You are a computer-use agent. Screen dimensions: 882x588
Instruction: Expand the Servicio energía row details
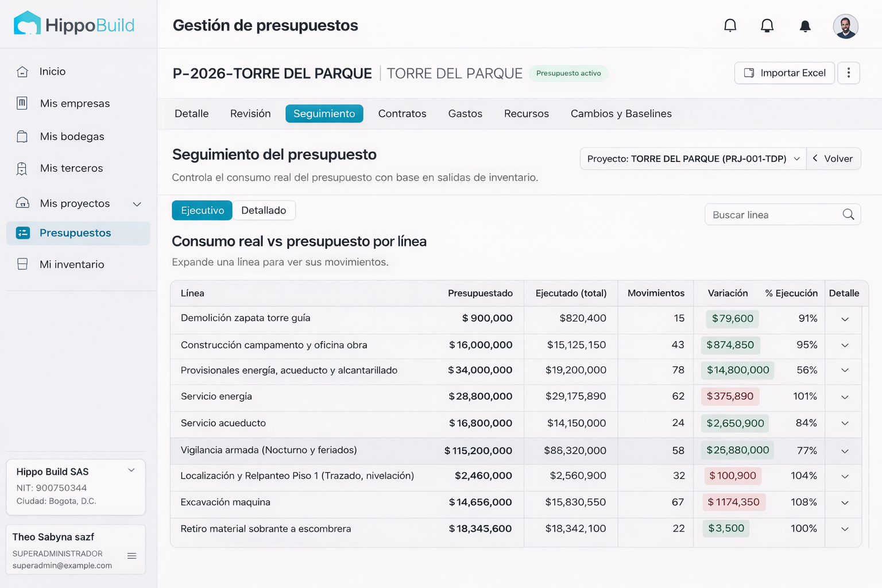[845, 397]
